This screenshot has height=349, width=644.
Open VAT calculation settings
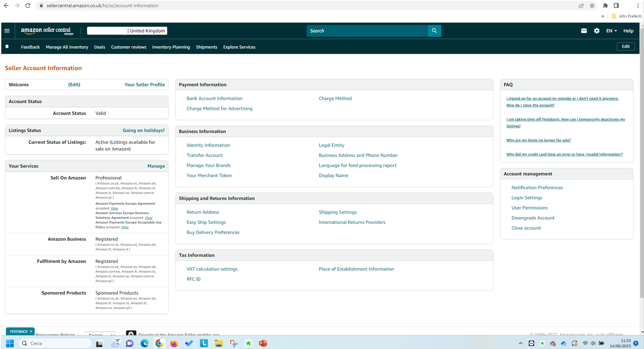[212, 269]
